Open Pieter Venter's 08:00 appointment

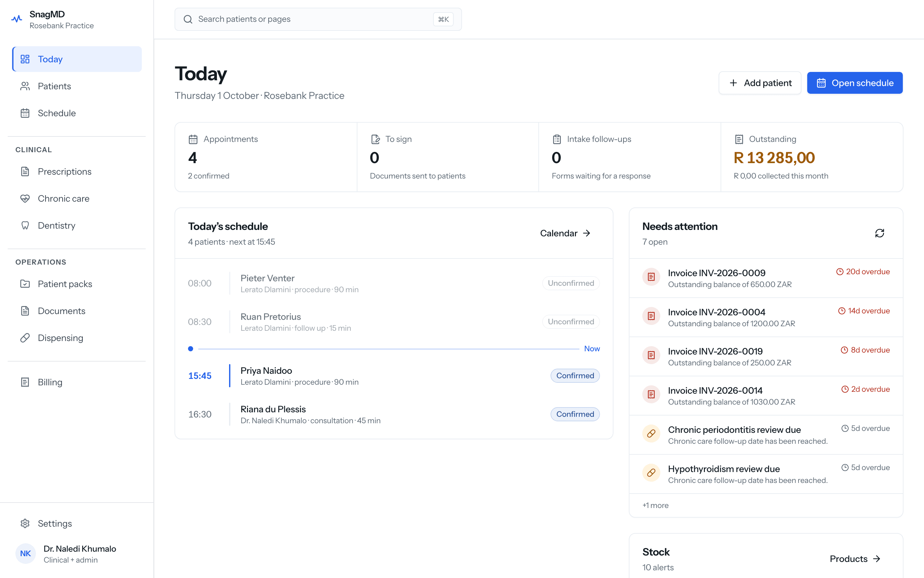[x=394, y=283]
